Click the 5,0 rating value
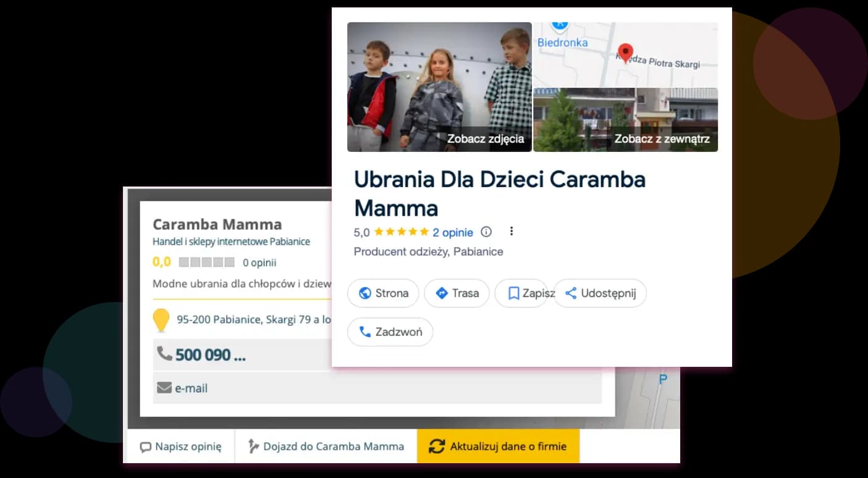868x478 pixels. (x=361, y=233)
